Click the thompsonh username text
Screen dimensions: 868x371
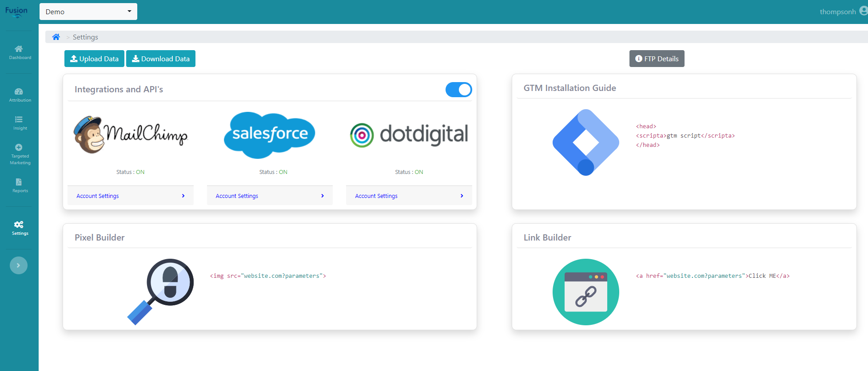tap(838, 12)
